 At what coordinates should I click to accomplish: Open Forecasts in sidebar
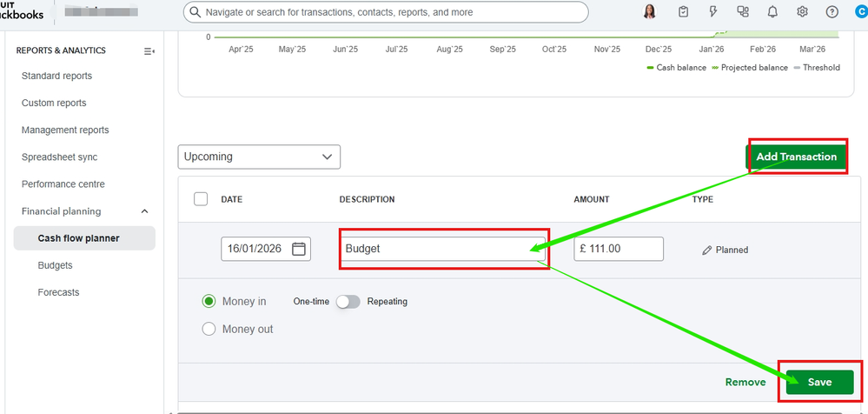click(58, 292)
